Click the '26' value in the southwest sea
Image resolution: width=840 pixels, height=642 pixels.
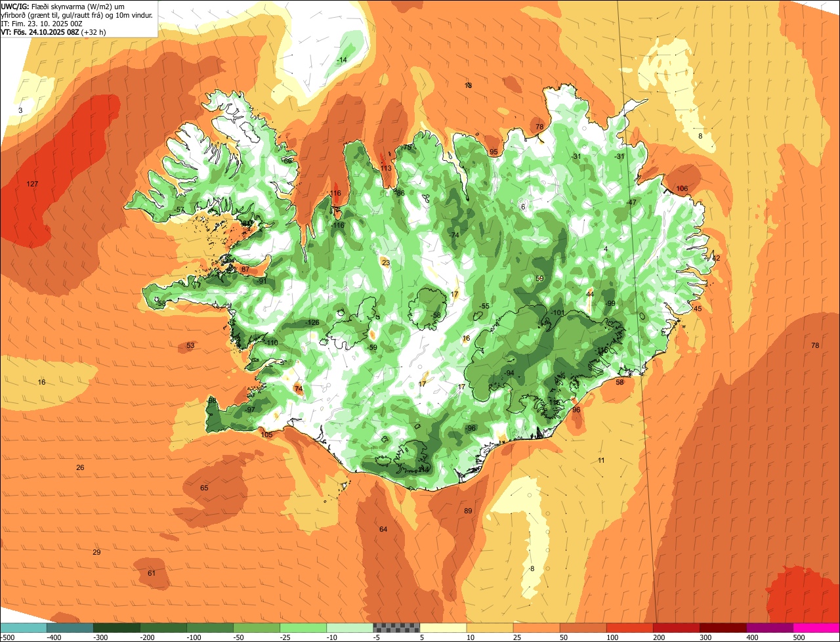pyautogui.click(x=80, y=467)
